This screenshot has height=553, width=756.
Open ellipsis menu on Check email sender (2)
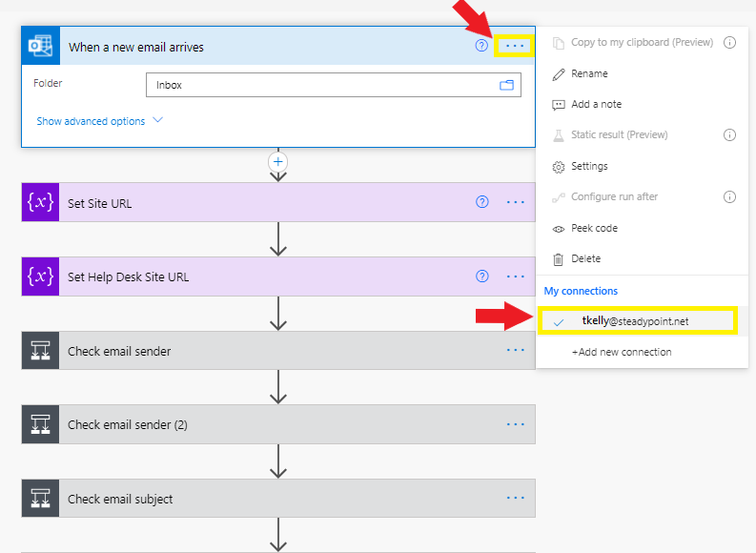coord(516,424)
